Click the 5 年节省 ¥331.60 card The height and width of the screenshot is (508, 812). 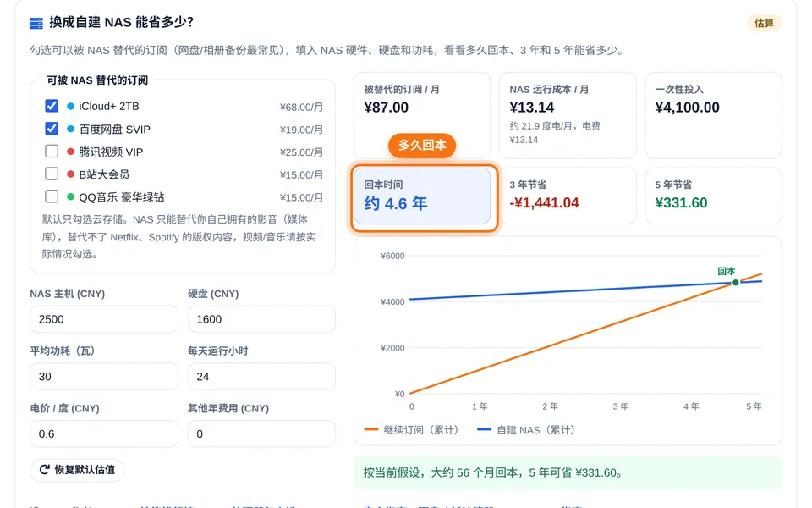click(x=713, y=196)
